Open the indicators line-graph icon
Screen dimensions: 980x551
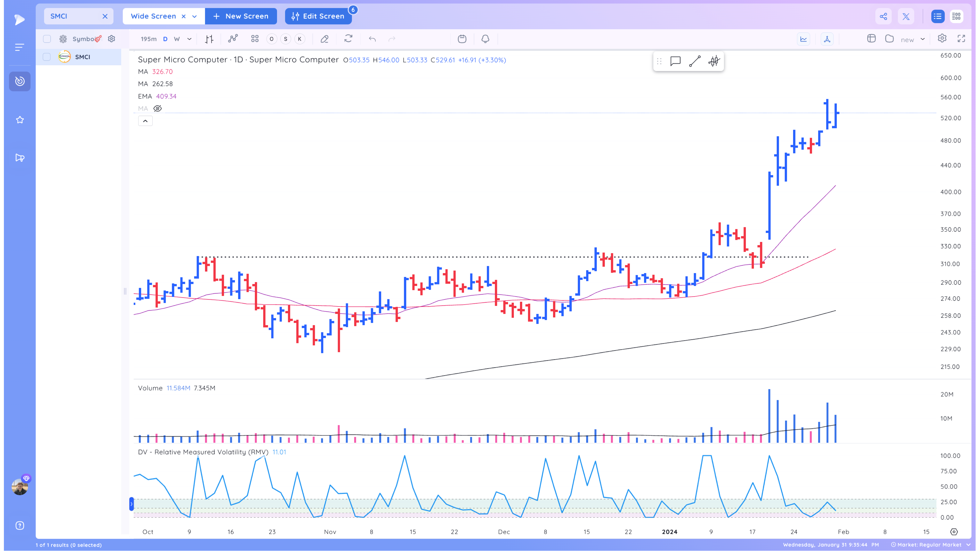(233, 39)
